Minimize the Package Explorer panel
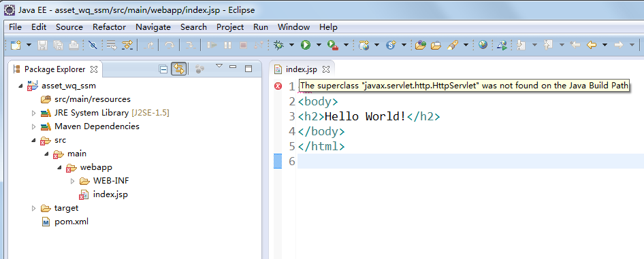Screen dimensions: 644x259 click(x=233, y=67)
